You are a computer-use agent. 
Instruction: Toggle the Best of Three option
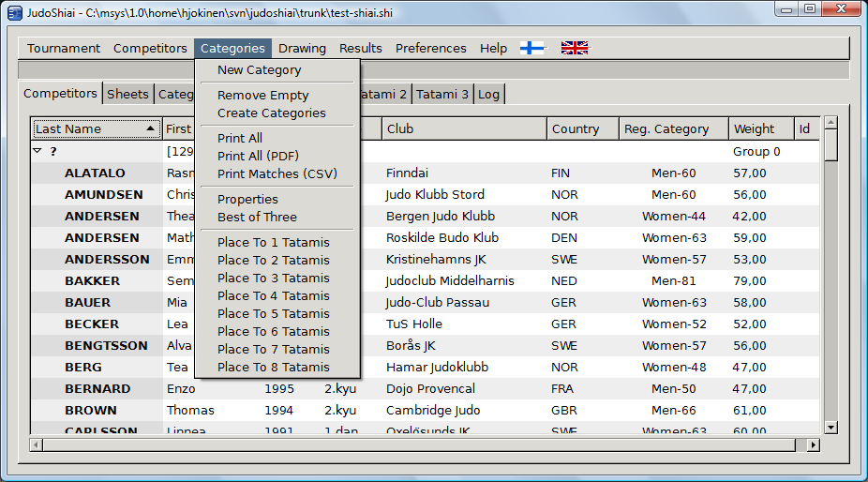[x=257, y=217]
